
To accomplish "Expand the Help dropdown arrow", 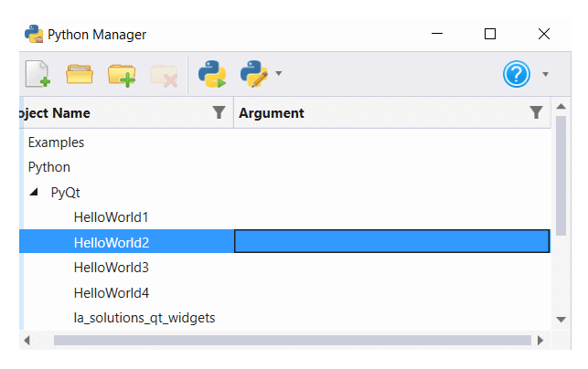I will 546,74.
